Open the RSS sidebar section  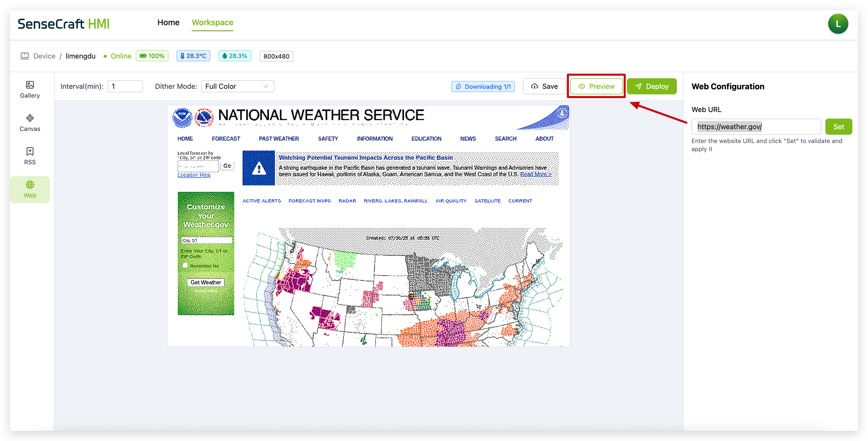(x=30, y=156)
